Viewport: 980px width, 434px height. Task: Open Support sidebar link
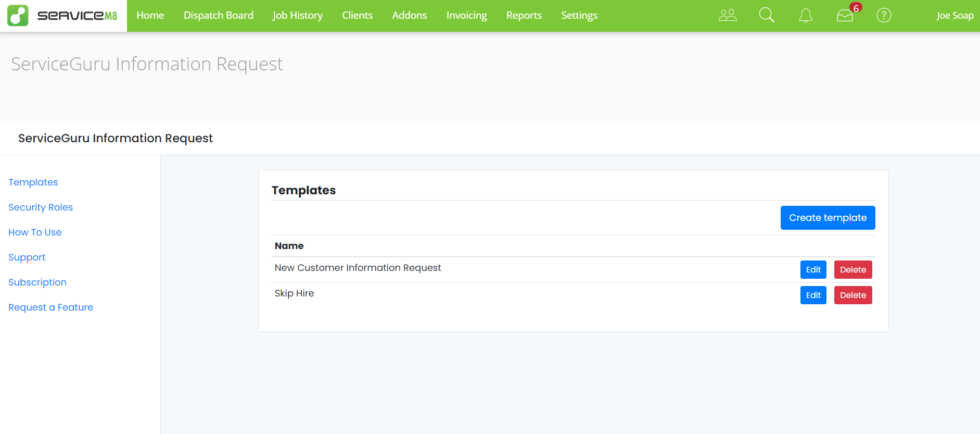(27, 257)
